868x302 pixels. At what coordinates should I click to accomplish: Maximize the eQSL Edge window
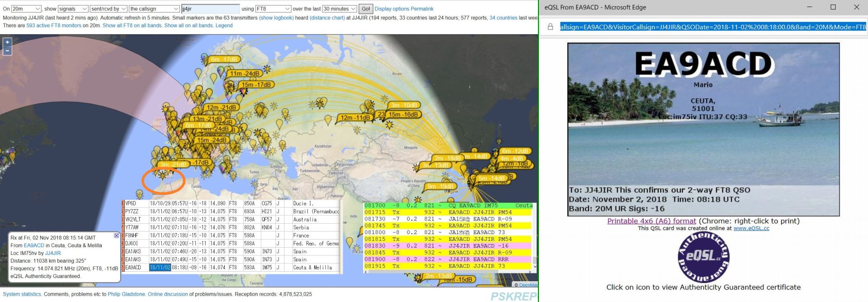point(833,7)
